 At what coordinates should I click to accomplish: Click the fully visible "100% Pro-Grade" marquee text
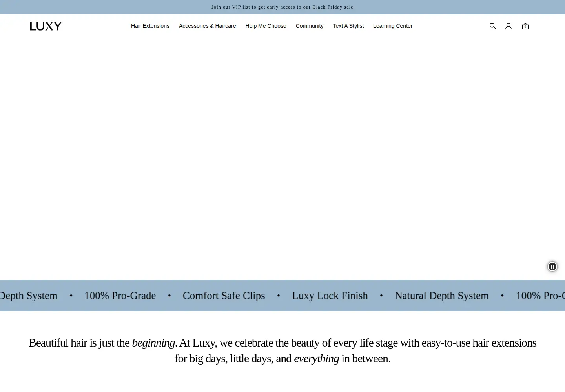click(120, 296)
